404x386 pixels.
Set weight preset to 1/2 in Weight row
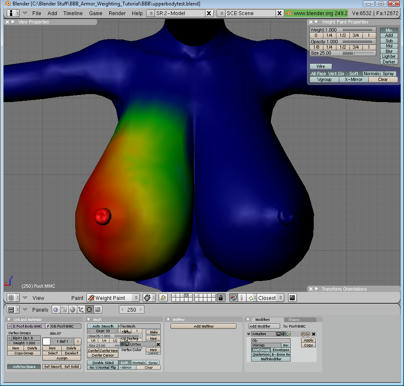[343, 35]
